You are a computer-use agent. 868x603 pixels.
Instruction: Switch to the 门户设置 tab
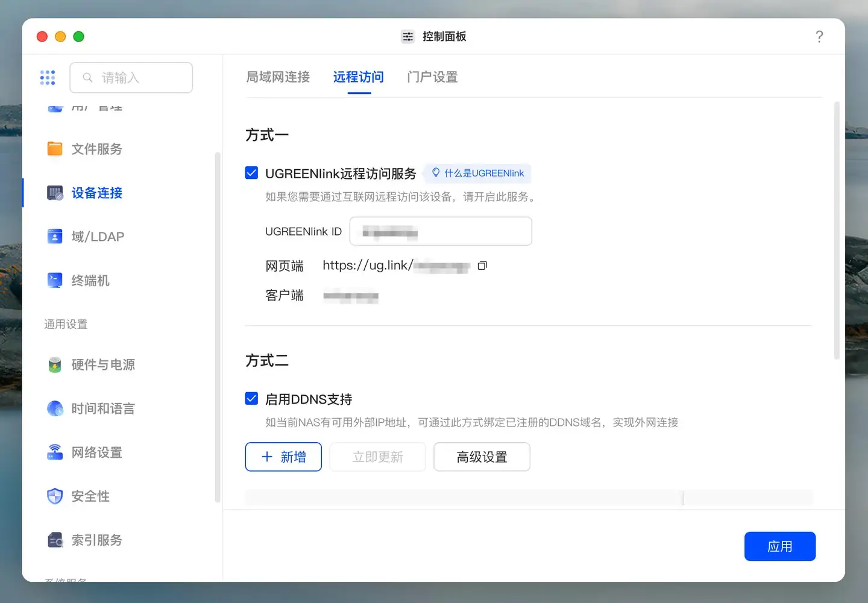(433, 77)
